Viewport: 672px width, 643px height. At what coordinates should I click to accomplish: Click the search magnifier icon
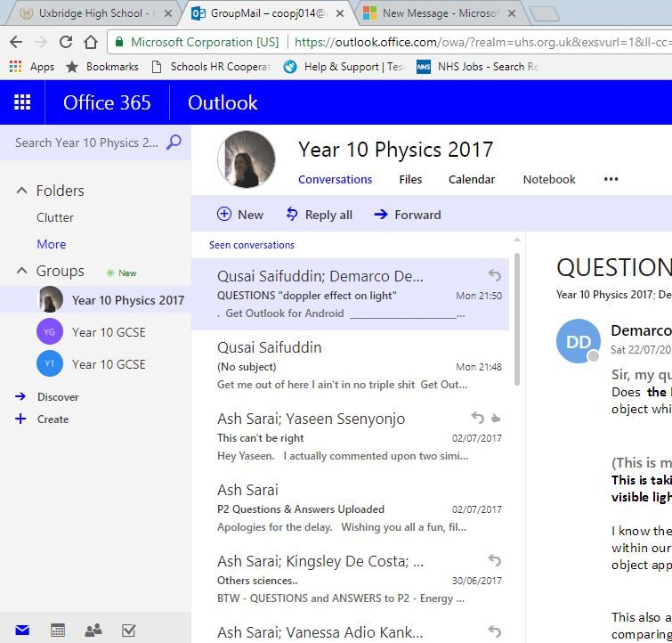point(174,142)
